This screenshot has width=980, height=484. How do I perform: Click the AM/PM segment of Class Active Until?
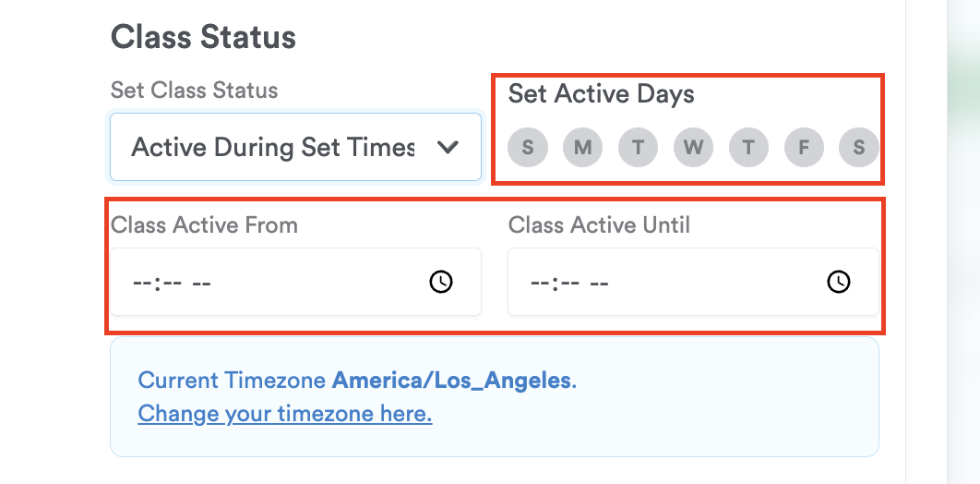[599, 282]
